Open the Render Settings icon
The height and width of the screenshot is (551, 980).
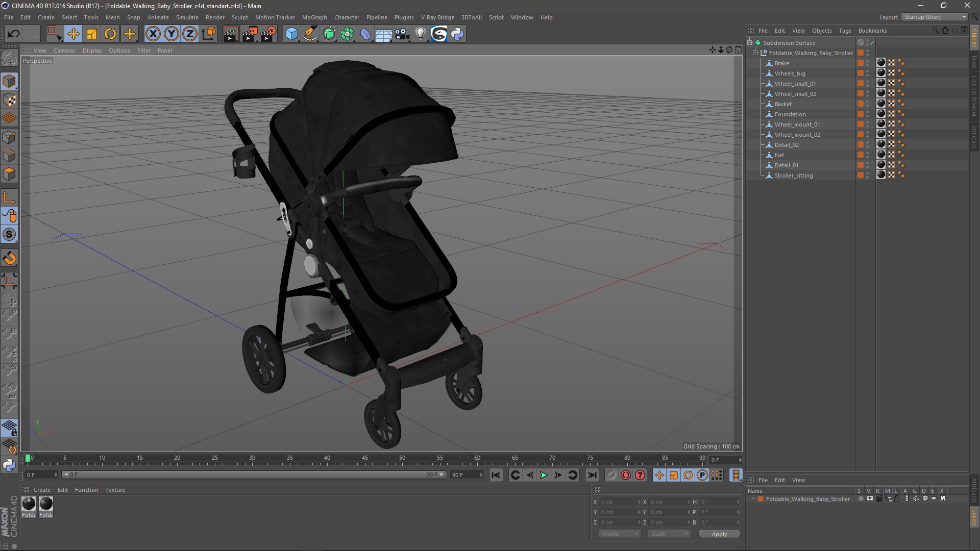(x=268, y=34)
